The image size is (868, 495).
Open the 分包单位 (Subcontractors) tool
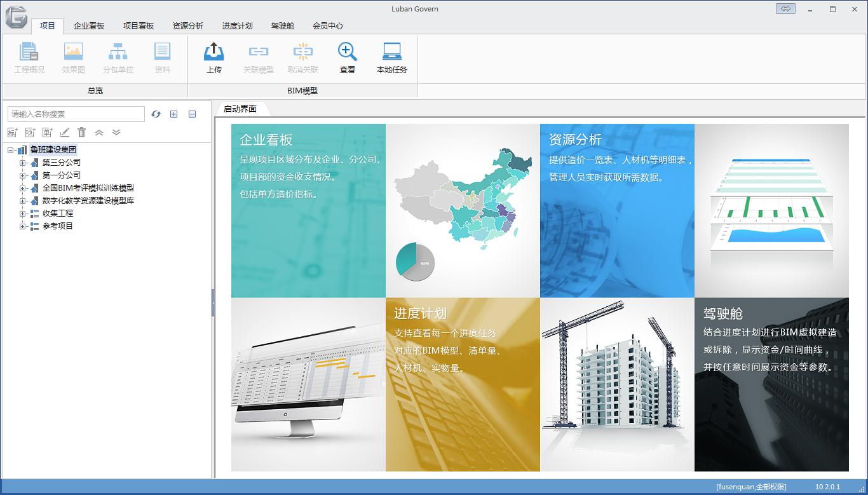pos(118,57)
